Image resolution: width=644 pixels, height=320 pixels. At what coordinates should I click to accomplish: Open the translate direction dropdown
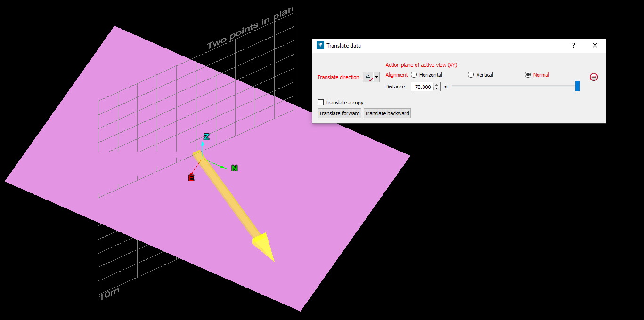click(x=376, y=77)
